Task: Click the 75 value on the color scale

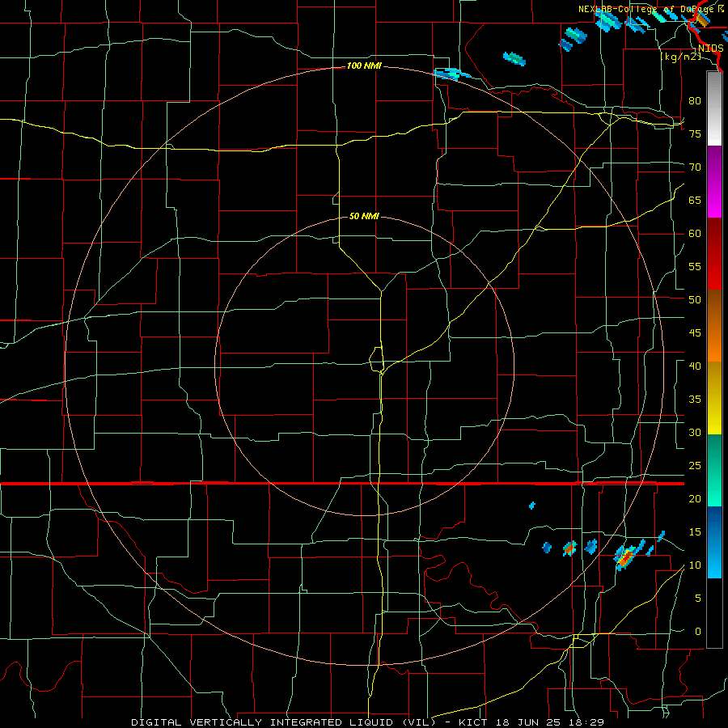Action: 695,134
